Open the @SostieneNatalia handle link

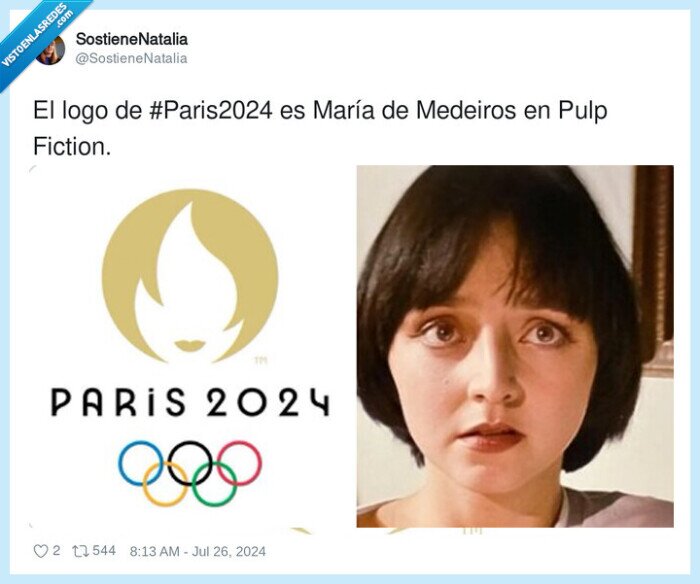point(131,58)
